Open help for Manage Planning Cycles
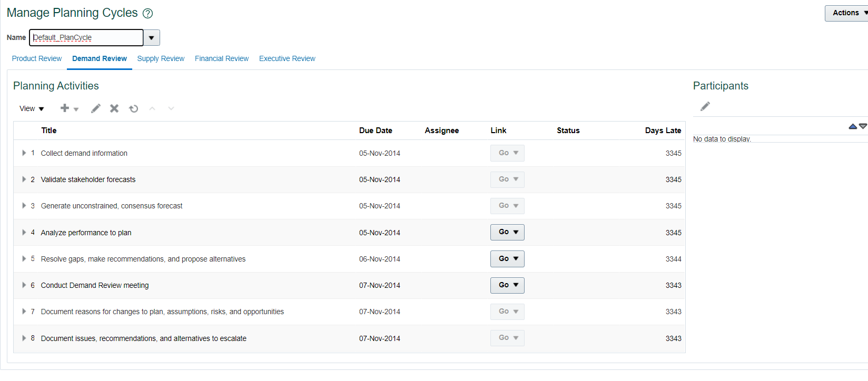The width and height of the screenshot is (868, 381). click(148, 13)
